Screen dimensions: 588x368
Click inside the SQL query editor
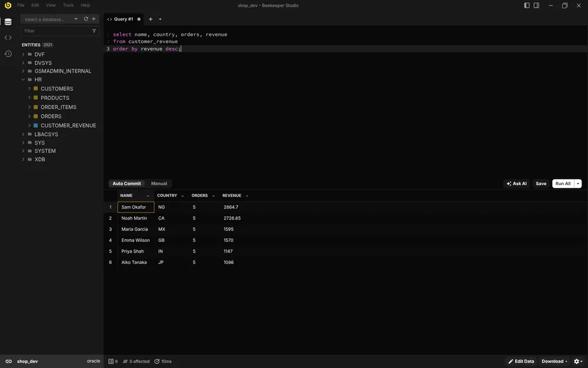coord(345,101)
